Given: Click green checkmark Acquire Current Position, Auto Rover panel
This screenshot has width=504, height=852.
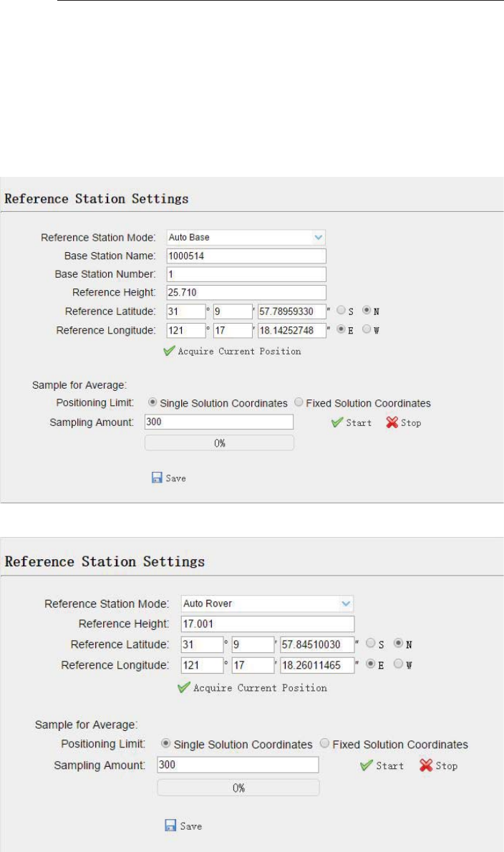Looking at the screenshot, I should click(x=184, y=687).
